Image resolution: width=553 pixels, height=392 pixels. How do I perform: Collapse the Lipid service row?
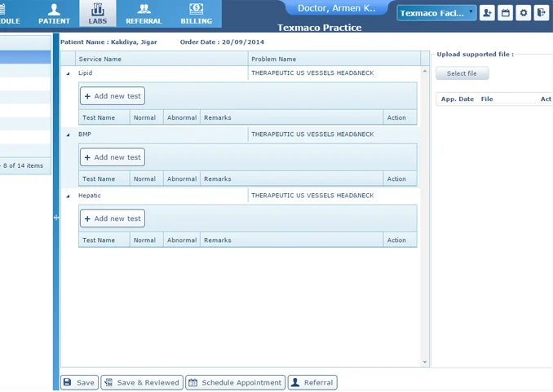[68, 73]
